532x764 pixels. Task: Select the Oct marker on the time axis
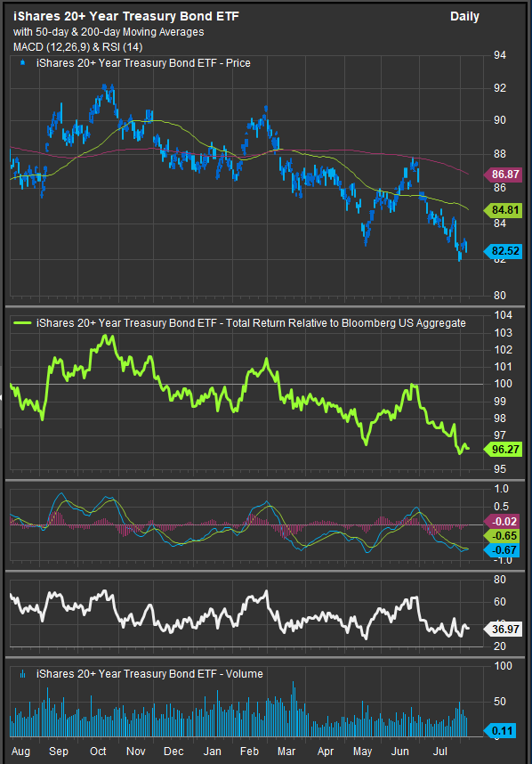pyautogui.click(x=98, y=751)
